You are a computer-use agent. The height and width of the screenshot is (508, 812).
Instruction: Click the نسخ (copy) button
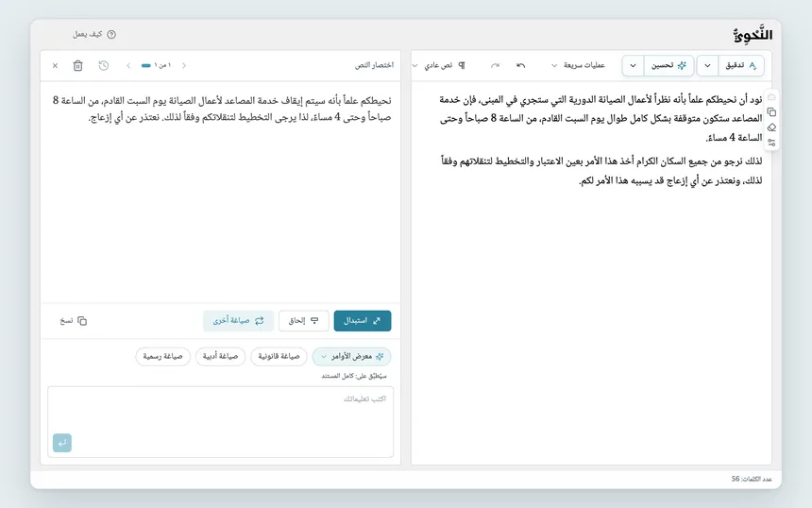[x=74, y=321]
